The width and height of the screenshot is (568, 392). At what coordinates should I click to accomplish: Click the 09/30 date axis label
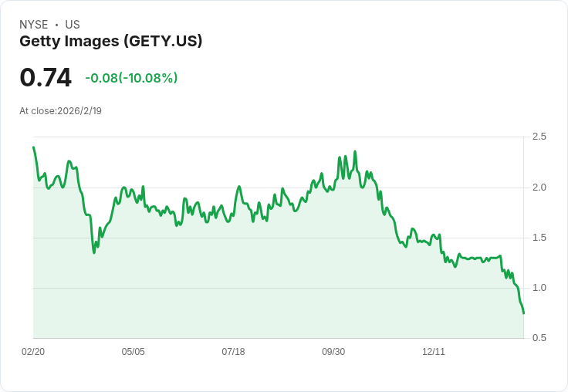pyautogui.click(x=333, y=351)
